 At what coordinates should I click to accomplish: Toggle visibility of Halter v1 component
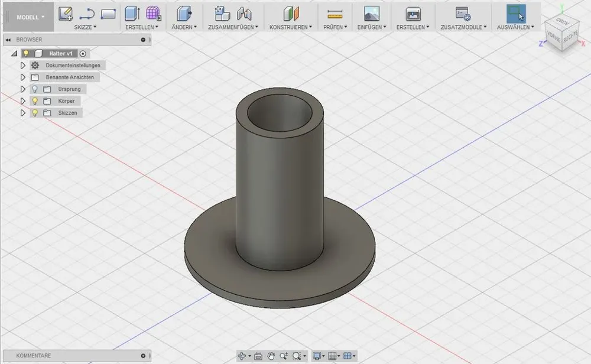[x=26, y=53]
